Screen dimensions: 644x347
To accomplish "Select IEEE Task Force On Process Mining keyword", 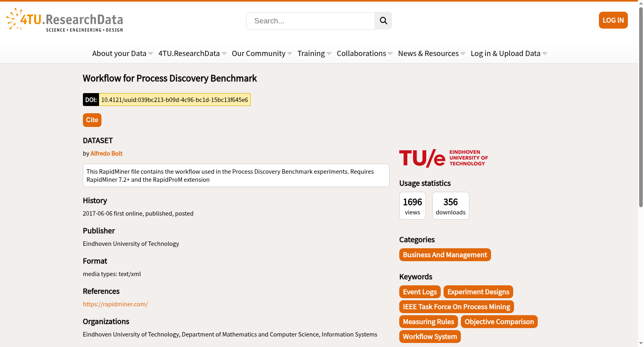I will coord(456,307).
